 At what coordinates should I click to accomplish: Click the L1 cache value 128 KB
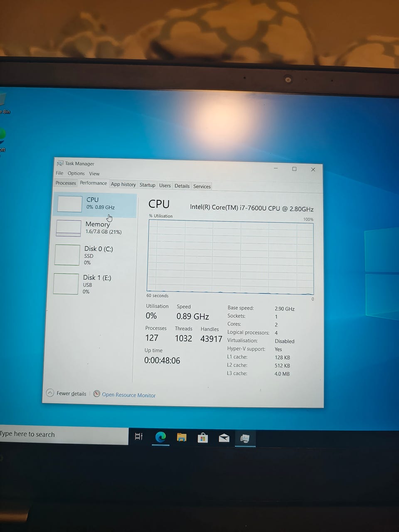click(282, 357)
